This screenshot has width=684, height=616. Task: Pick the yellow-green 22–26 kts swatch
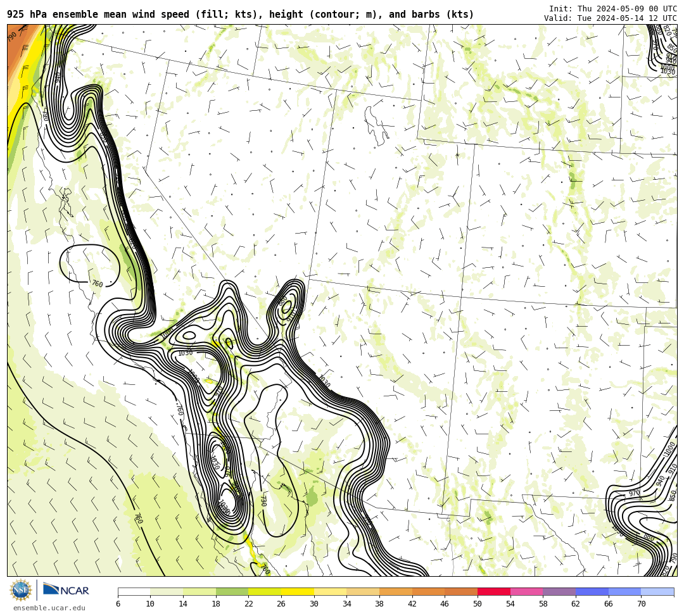(x=265, y=591)
